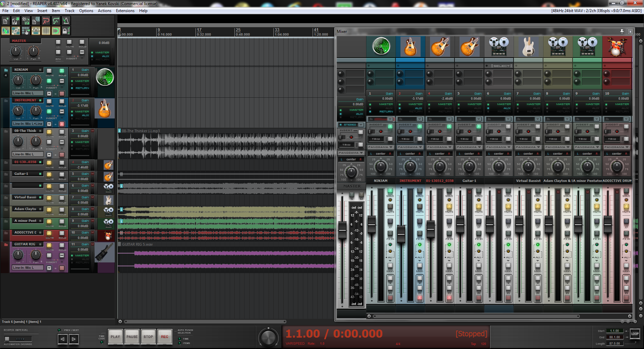
Task: Open the Extensions menu
Action: tap(125, 11)
